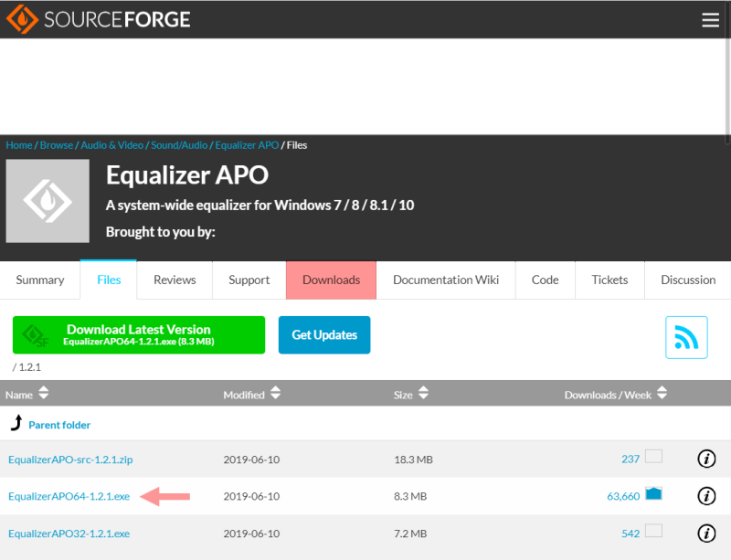
Task: Open the Summary tab
Action: pyautogui.click(x=40, y=280)
